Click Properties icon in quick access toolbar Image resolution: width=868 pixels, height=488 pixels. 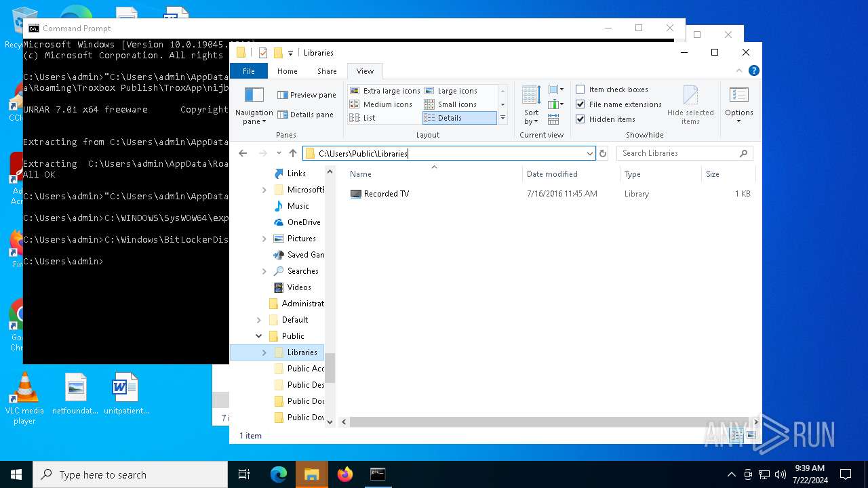[x=263, y=53]
